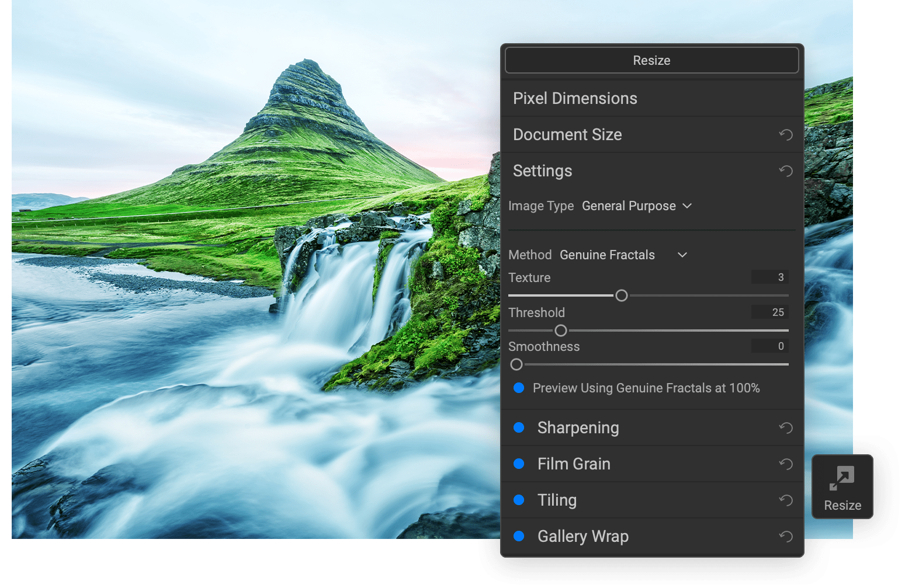Reset the Film Grain adjustments
This screenshot has width=912, height=588.
(786, 464)
